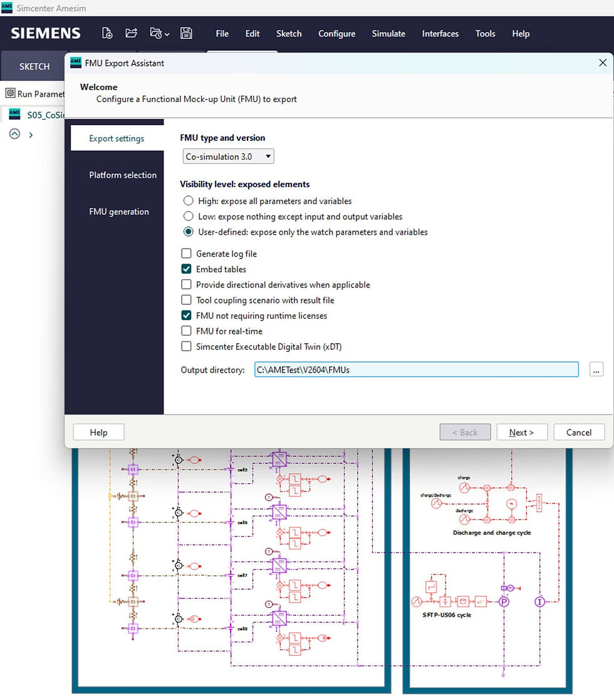Click the Cancel button
The height and width of the screenshot is (700, 614).
point(579,432)
